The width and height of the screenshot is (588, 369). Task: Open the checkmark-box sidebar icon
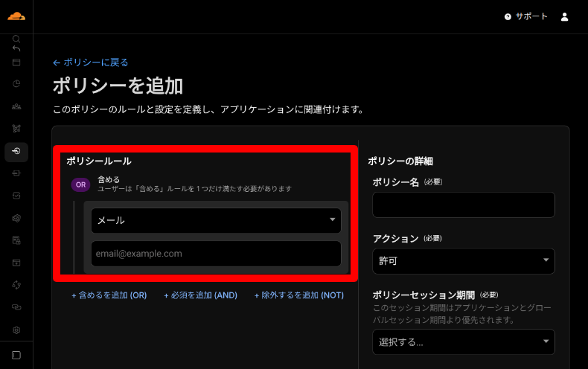click(16, 196)
